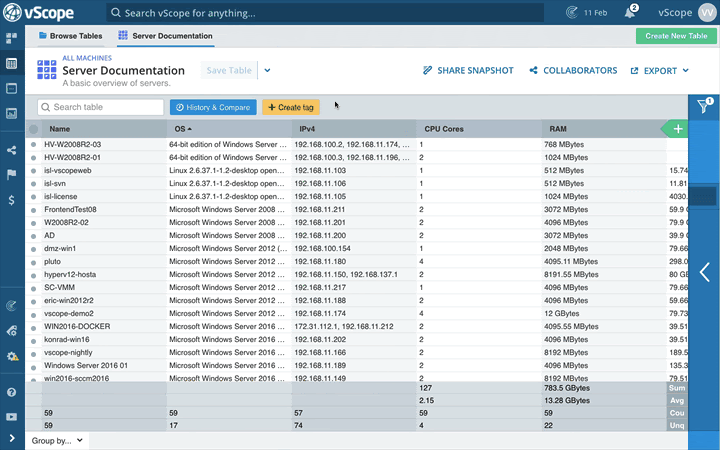Focus the Search vScope for anything field
The height and width of the screenshot is (450, 720).
(x=325, y=12)
